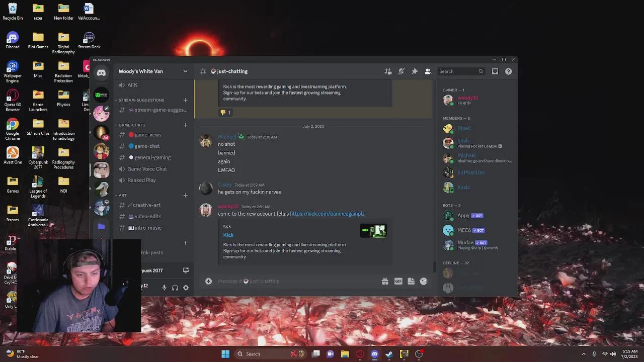The image size is (644, 362).
Task: Open the Threads icon in channel header
Action: click(x=388, y=71)
